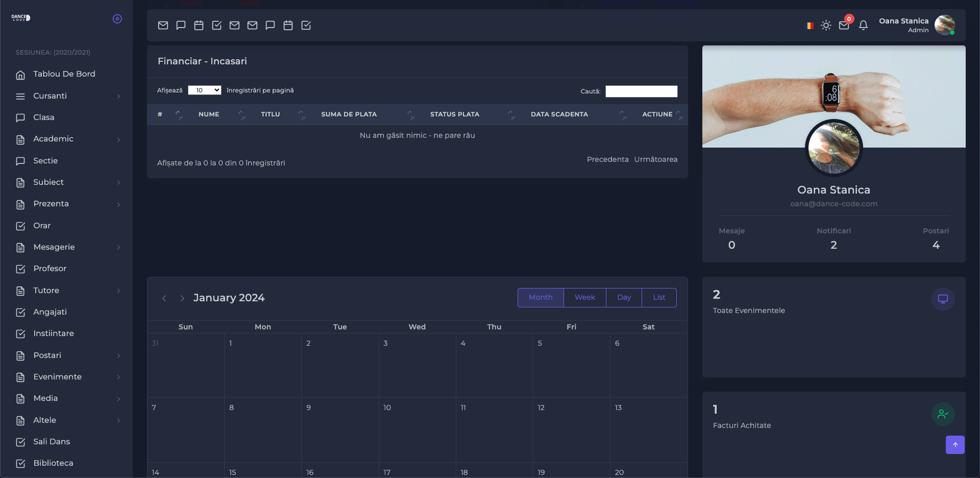980x478 pixels.
Task: Sort table by TITLU column
Action: (281, 114)
